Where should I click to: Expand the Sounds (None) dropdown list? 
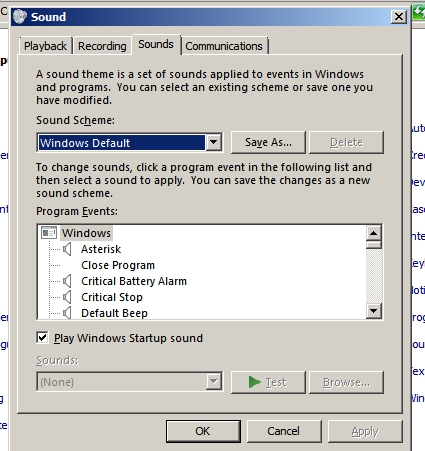213,382
